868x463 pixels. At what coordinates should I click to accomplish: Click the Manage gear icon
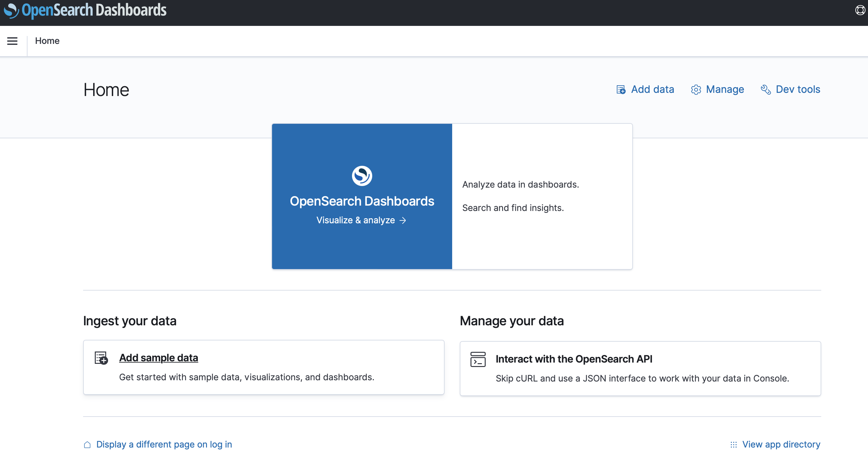696,90
